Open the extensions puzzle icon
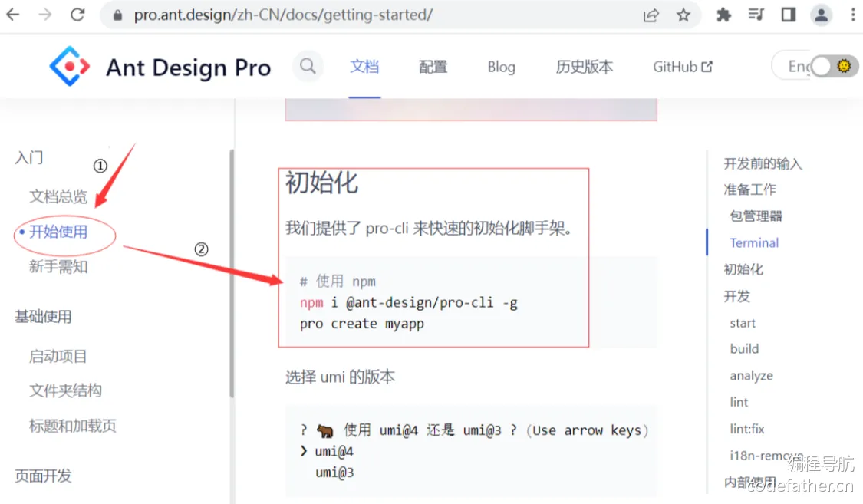863x504 pixels. [x=723, y=15]
